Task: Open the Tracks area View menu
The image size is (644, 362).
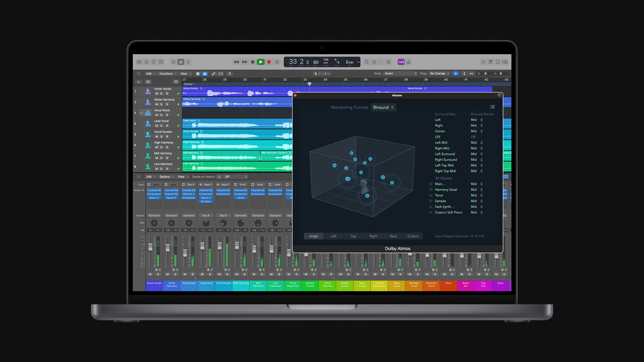Action: (x=185, y=74)
